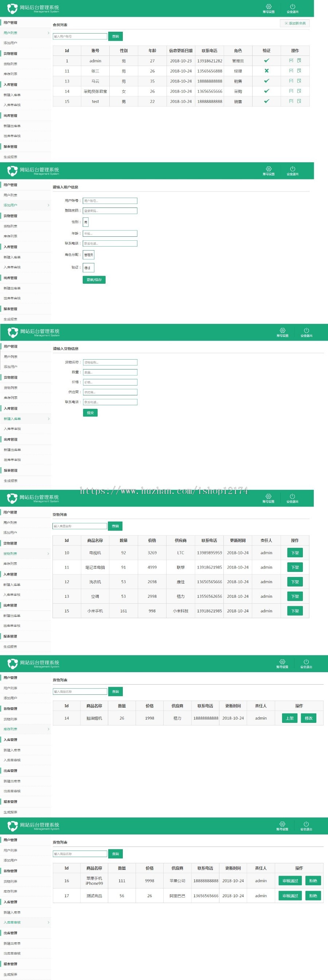
Task: Click 修改 for 抽油烟机 row
Action: pyautogui.click(x=308, y=718)
